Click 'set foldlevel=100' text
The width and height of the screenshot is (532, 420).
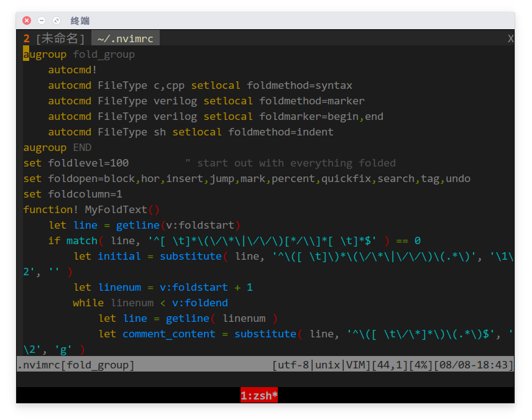point(76,163)
